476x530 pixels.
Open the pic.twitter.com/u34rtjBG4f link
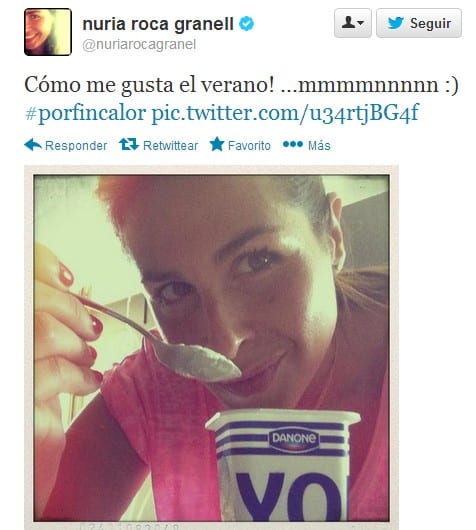[285, 114]
